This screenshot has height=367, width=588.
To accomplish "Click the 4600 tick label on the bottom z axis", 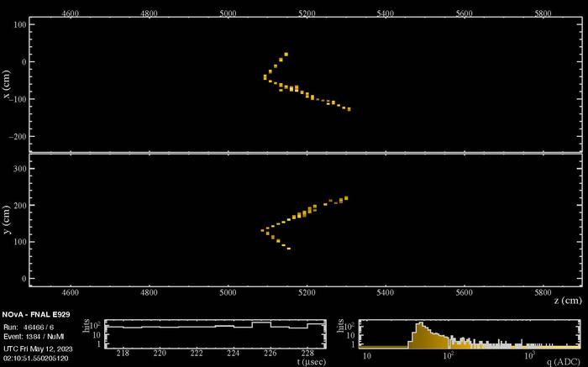I will 71,293.
